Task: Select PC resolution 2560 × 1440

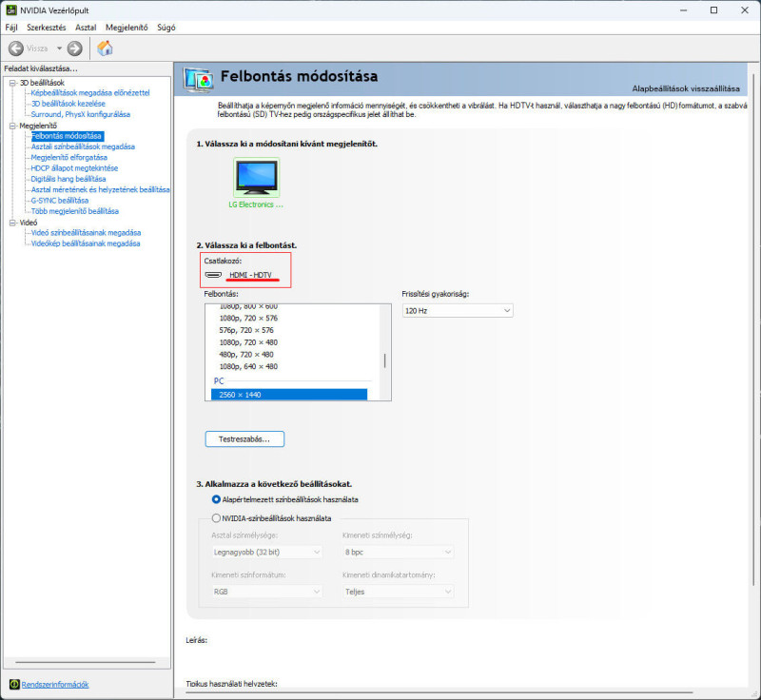Action: tap(289, 395)
